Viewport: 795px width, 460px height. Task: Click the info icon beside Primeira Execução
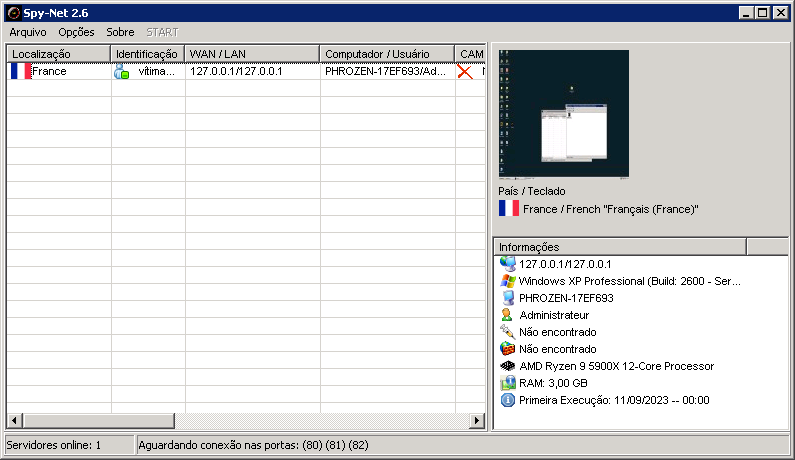point(507,400)
